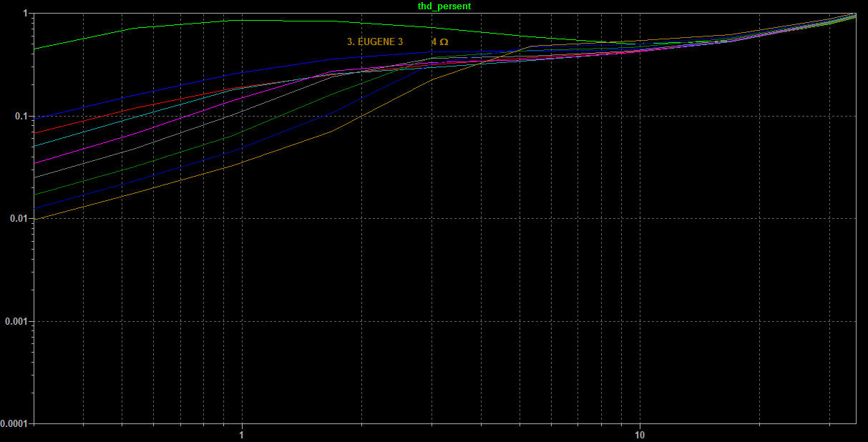Click the "1" label on horizontal axis

[242, 434]
